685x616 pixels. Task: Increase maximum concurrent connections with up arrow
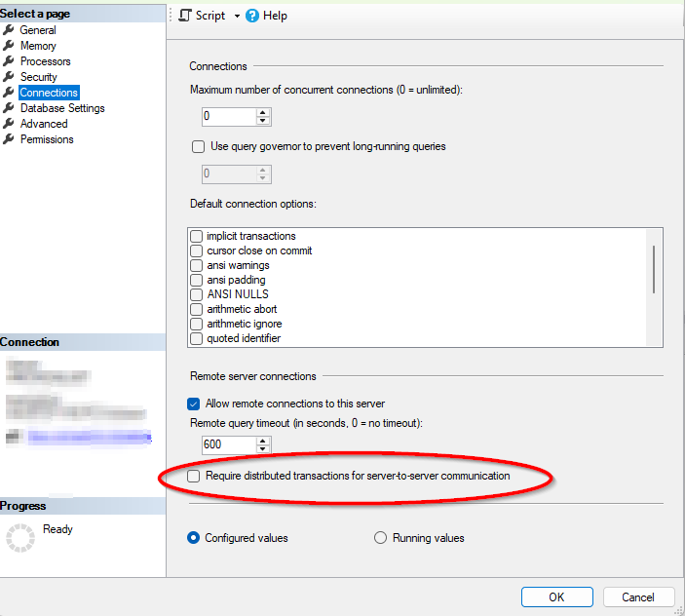pos(263,112)
